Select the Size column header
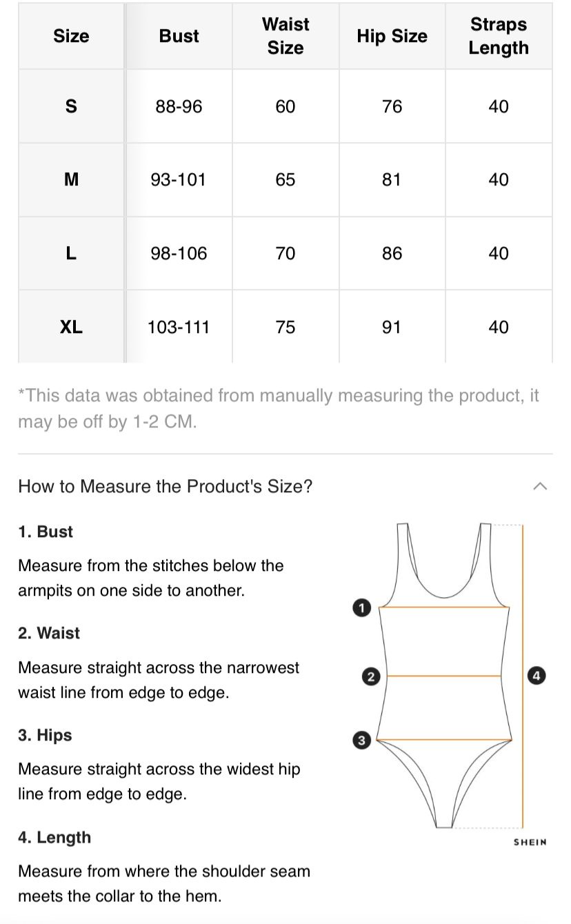Image resolution: width=571 pixels, height=924 pixels. click(x=71, y=36)
